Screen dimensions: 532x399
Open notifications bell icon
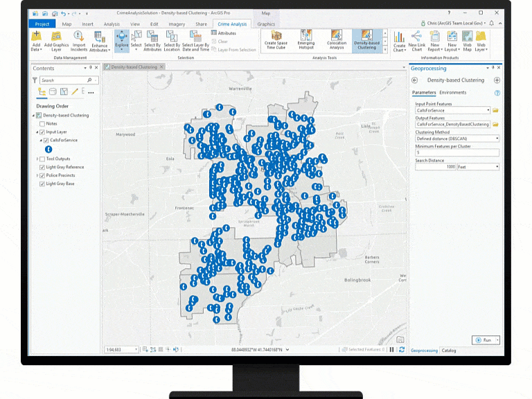[x=491, y=23]
